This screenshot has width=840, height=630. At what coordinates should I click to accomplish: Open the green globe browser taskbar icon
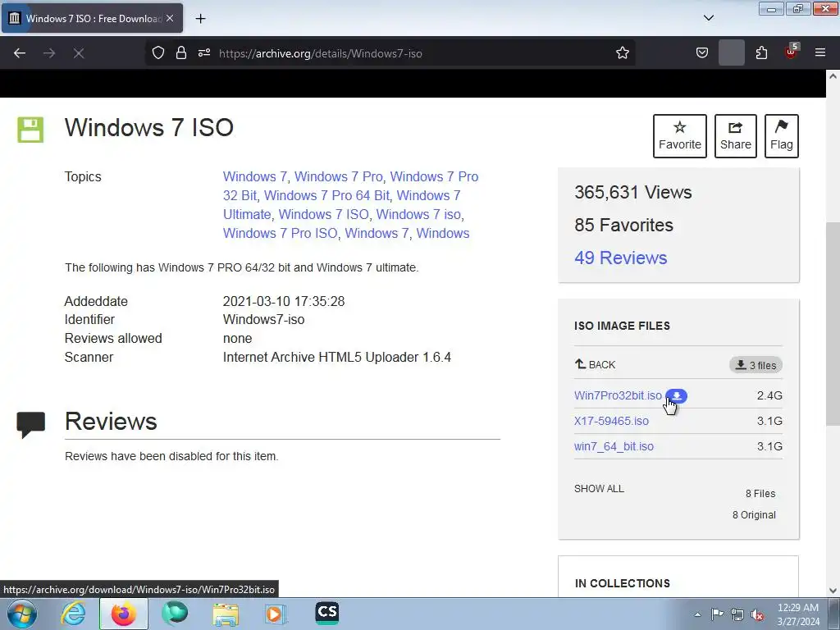(175, 614)
